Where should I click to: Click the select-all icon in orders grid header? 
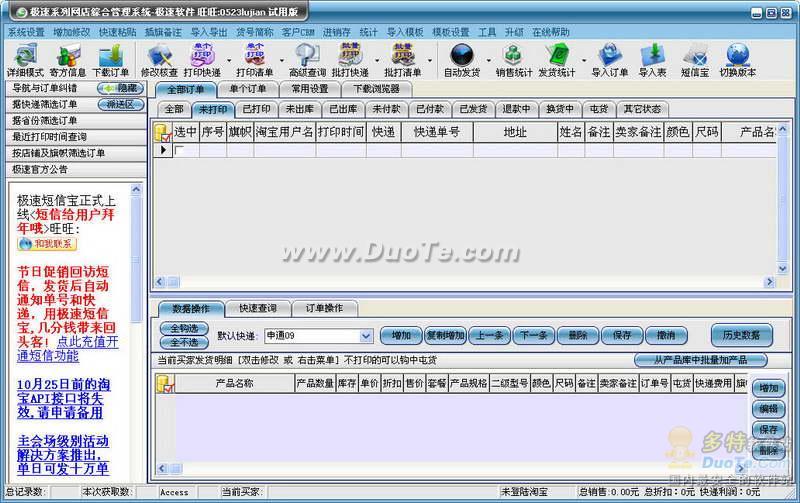(162, 133)
